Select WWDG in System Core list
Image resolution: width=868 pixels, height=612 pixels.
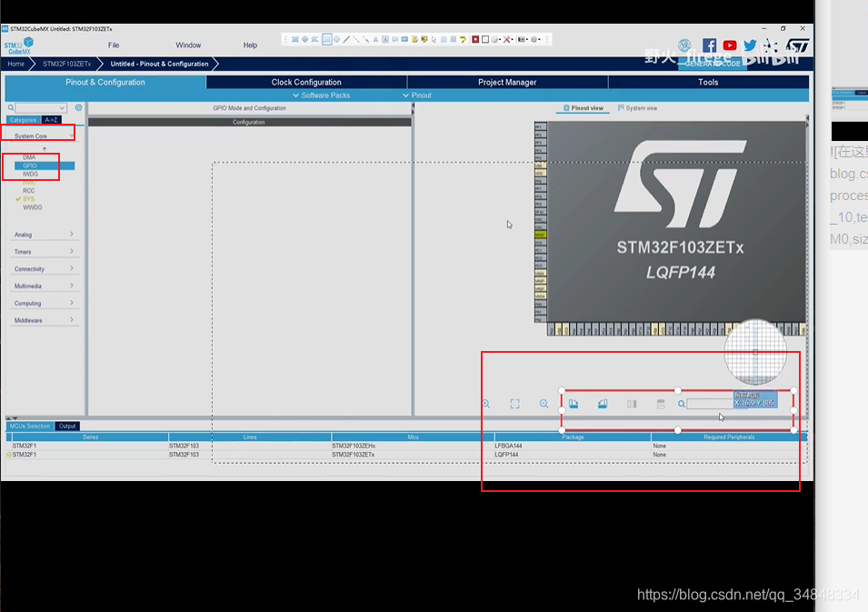(x=32, y=207)
